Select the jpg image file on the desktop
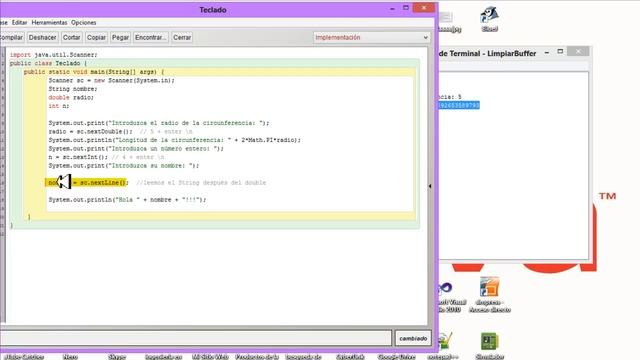This screenshot has width=640, height=360. [448, 22]
